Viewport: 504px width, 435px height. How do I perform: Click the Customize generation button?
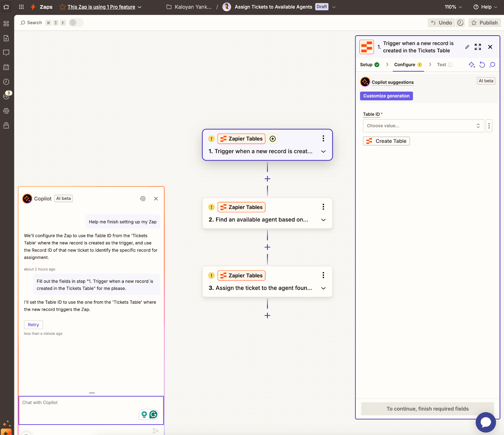[x=386, y=96]
